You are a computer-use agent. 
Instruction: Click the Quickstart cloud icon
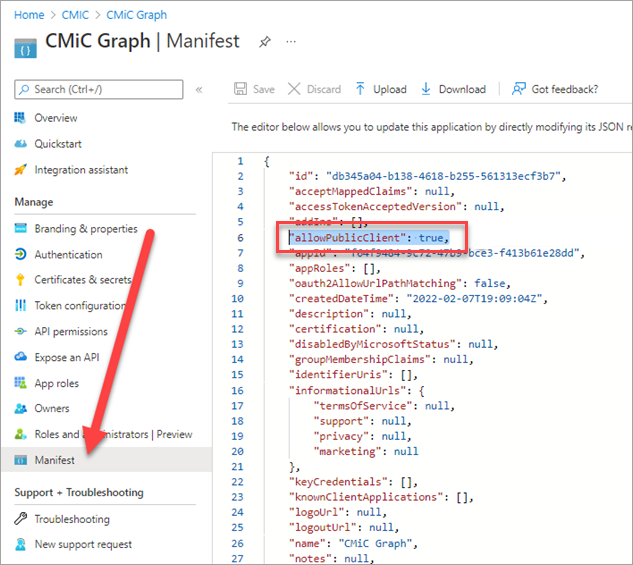20,144
